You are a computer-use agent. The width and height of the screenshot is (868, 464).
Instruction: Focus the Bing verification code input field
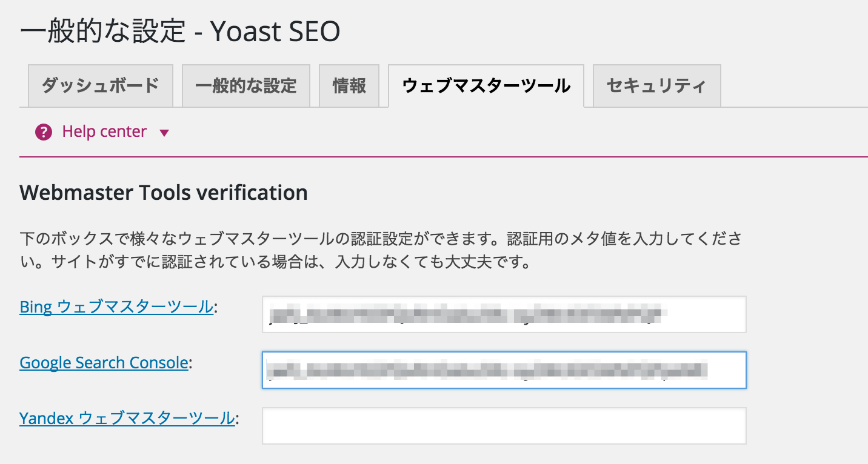pos(504,314)
